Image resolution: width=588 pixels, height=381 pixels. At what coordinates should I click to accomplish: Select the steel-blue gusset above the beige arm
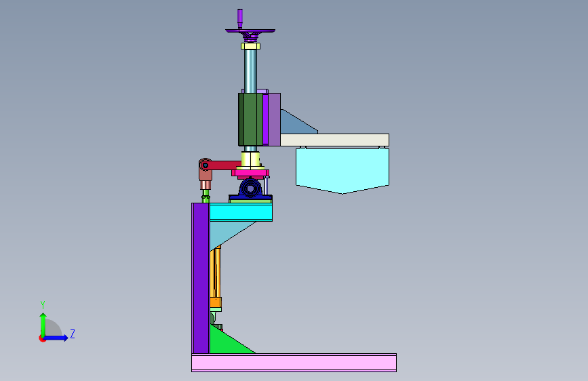tap(296, 123)
